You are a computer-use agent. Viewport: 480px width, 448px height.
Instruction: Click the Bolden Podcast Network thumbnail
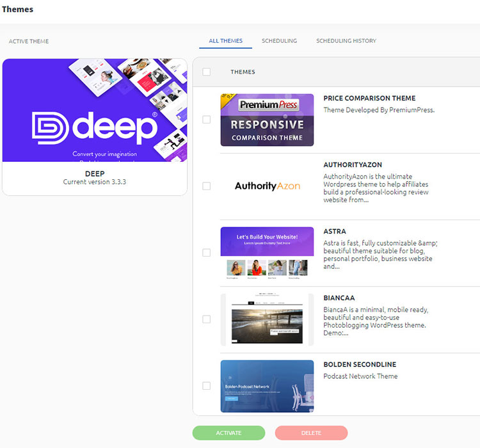tap(267, 386)
